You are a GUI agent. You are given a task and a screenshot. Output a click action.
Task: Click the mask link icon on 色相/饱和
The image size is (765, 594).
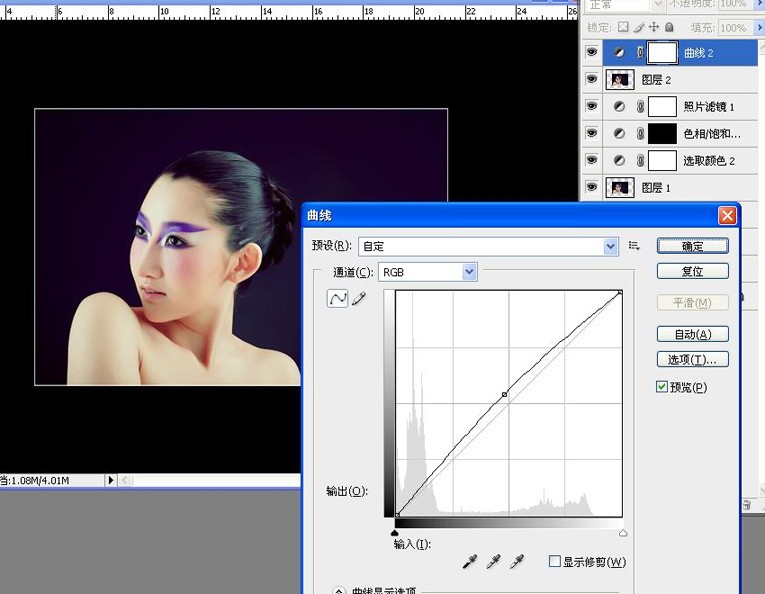[x=640, y=133]
